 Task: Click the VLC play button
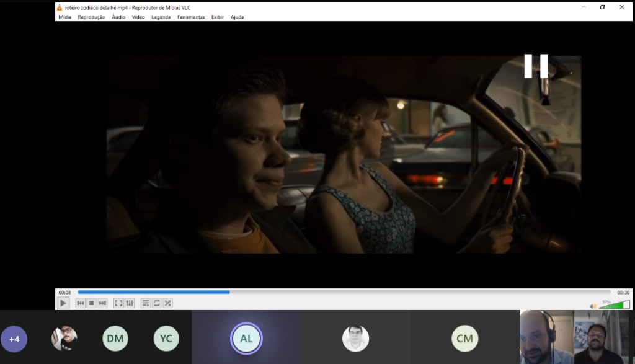pos(63,303)
